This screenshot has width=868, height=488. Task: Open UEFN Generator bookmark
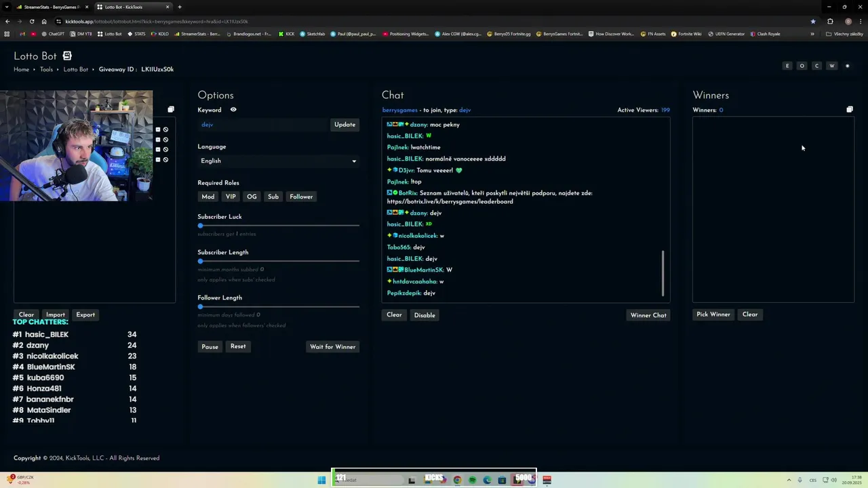[x=726, y=34]
